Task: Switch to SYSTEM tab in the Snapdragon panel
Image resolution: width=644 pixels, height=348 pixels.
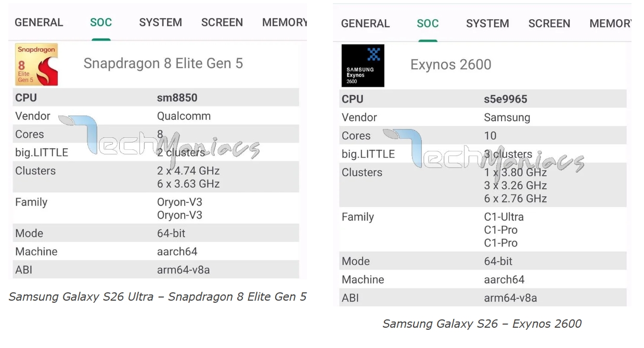Action: (160, 22)
